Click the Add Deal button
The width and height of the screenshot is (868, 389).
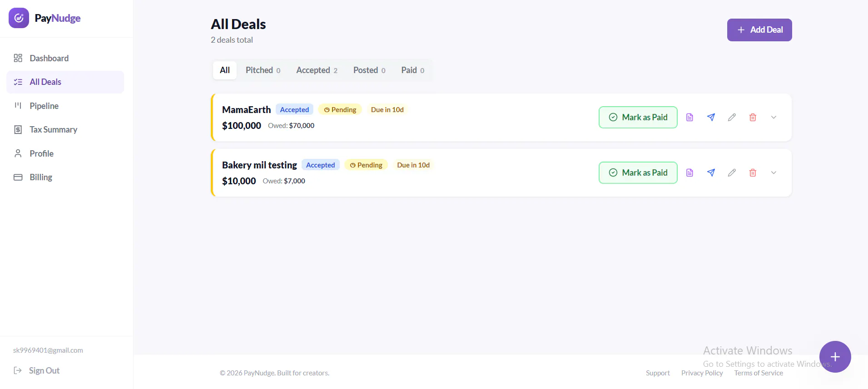tap(759, 30)
